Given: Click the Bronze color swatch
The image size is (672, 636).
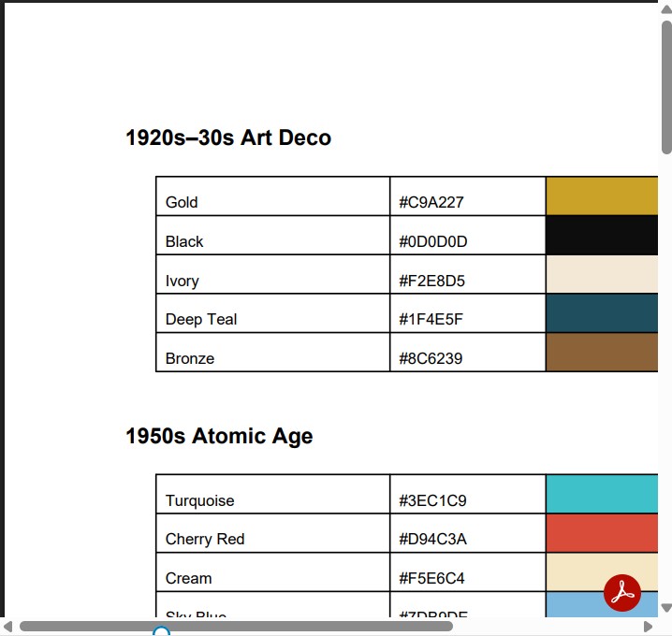Looking at the screenshot, I should (x=601, y=353).
